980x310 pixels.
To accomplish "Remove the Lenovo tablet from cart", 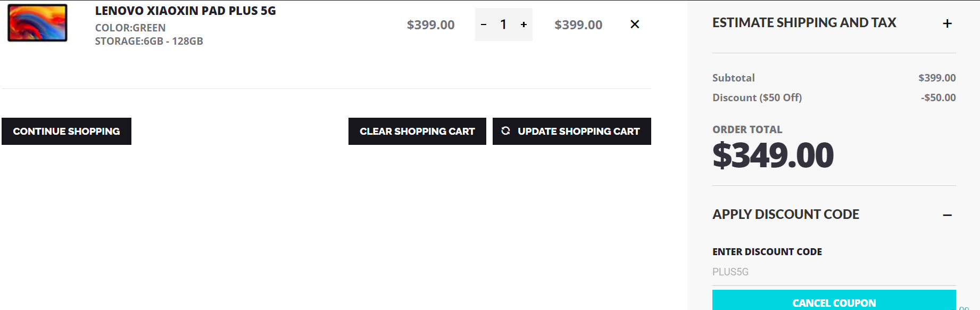I will click(x=635, y=25).
